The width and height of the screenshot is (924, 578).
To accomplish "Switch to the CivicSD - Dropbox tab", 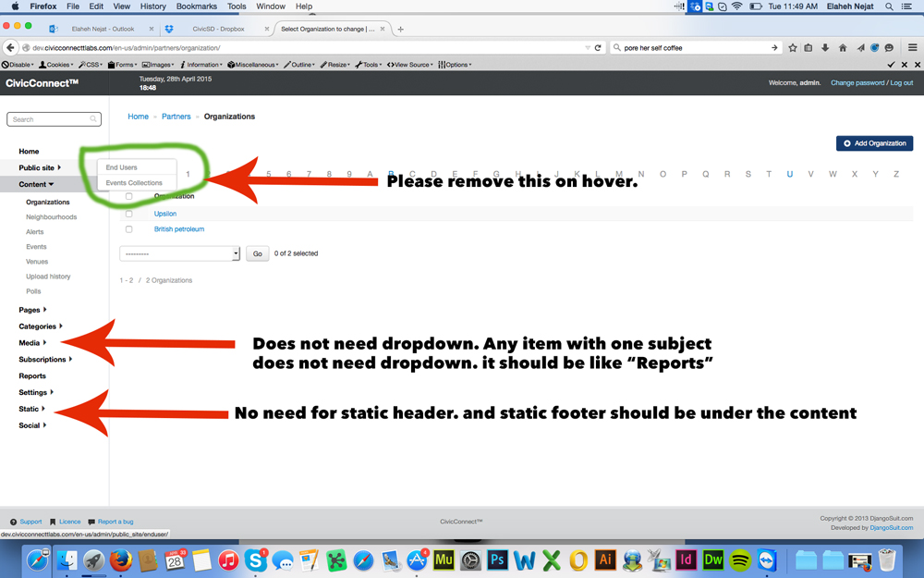I will point(218,29).
